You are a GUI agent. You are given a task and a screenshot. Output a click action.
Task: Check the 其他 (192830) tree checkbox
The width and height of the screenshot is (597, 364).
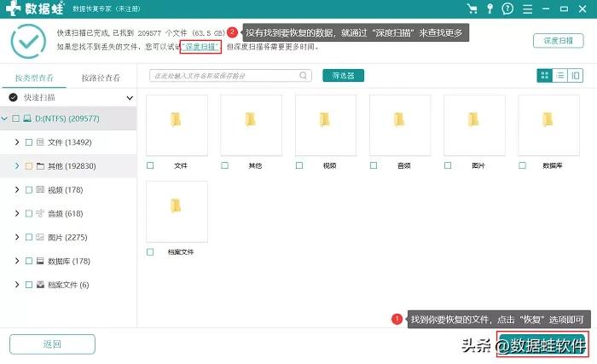28,165
